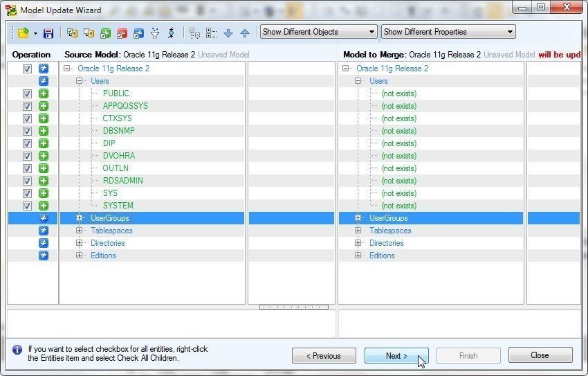Click the green plus icon for DIP

(x=44, y=143)
